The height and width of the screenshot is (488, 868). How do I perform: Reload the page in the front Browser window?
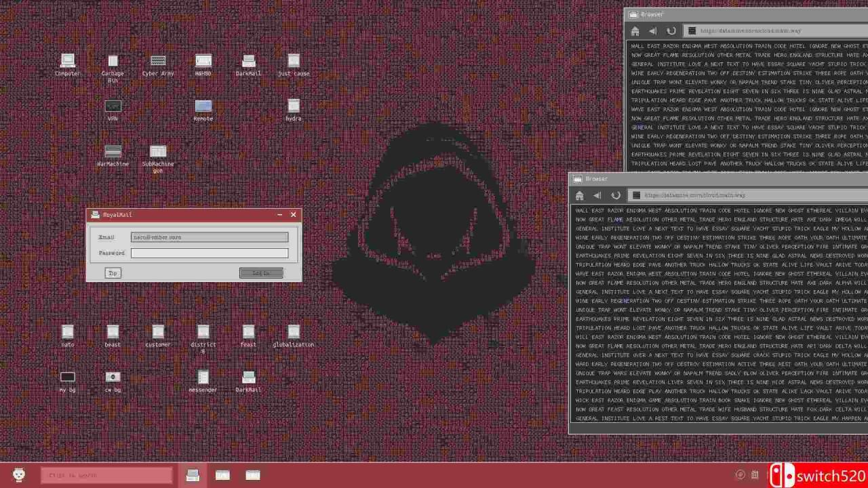coord(616,195)
